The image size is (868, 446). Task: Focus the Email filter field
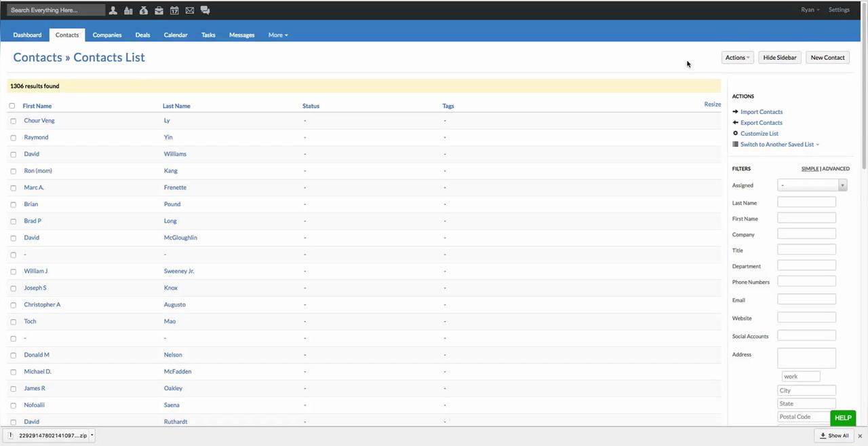(806, 299)
